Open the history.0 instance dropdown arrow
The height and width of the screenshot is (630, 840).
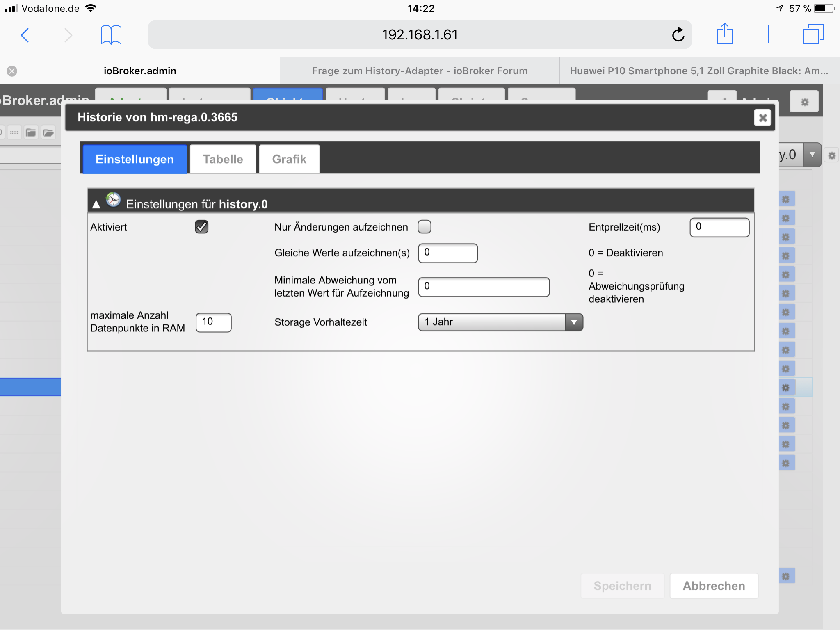click(x=812, y=155)
